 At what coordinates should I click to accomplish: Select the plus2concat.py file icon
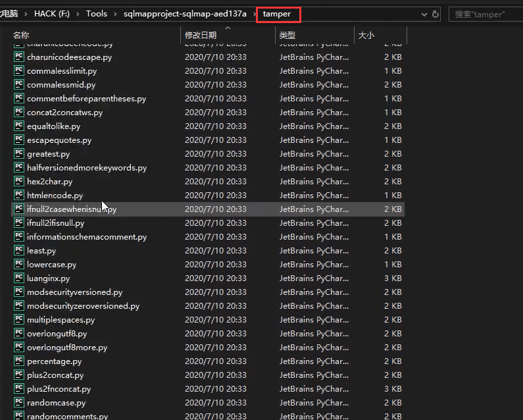pos(18,375)
